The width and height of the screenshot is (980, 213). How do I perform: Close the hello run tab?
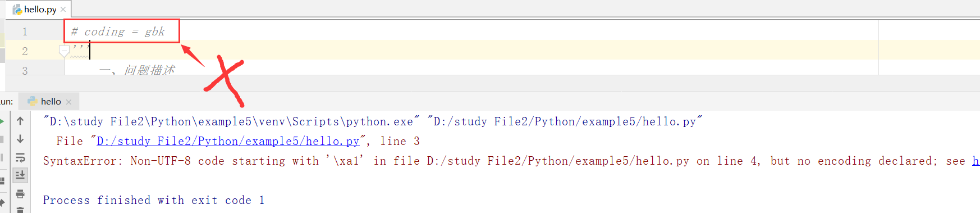coord(68,102)
